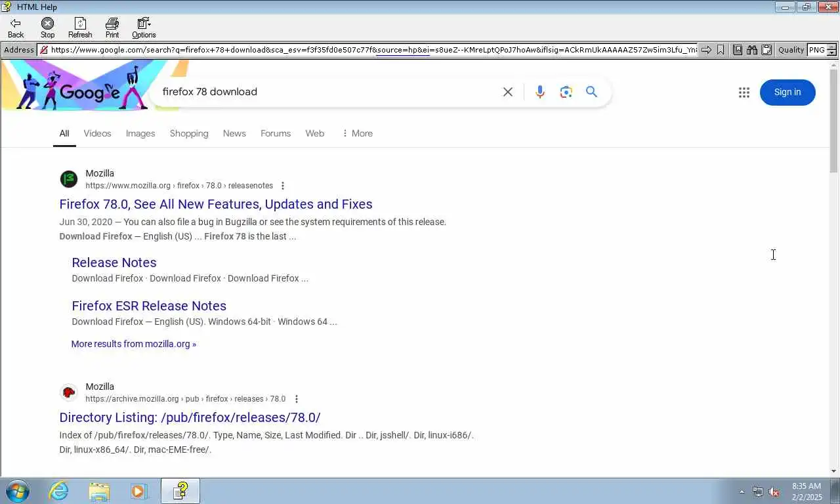Open three-dot menu for releasenotes result
840x504 pixels.
[x=283, y=186]
